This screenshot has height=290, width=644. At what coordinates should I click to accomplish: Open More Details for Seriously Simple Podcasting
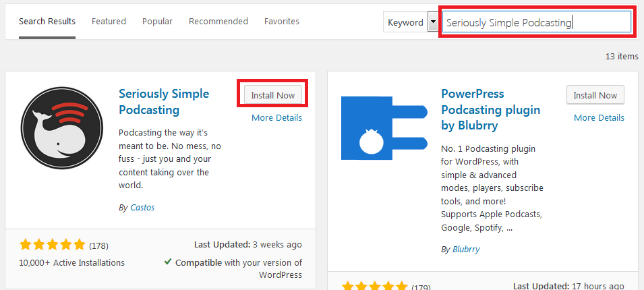click(x=277, y=118)
